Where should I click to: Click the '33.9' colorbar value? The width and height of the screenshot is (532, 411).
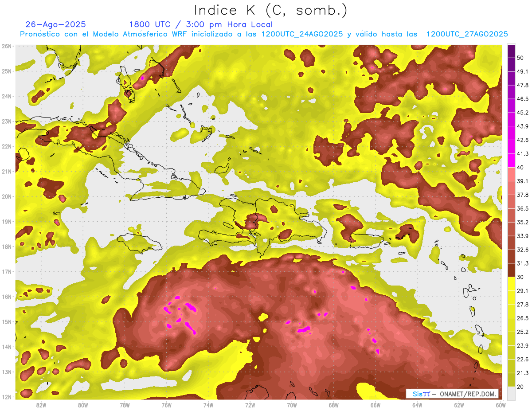(x=523, y=235)
